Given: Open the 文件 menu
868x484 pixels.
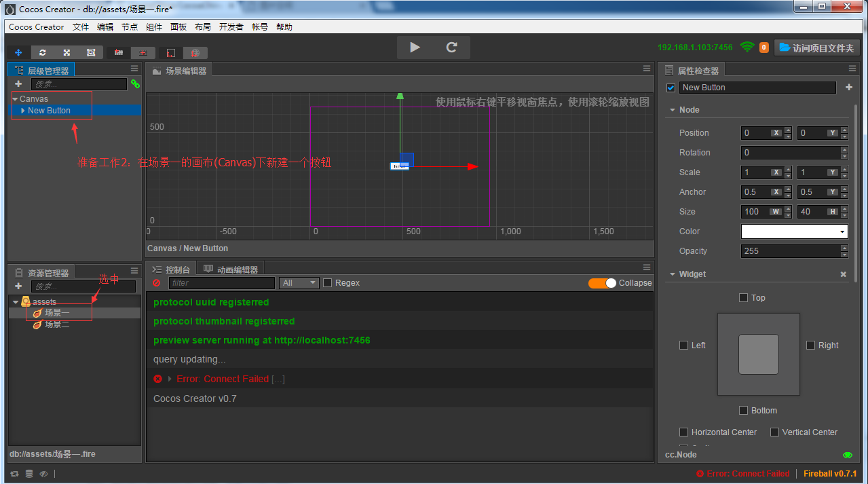Looking at the screenshot, I should [x=81, y=27].
